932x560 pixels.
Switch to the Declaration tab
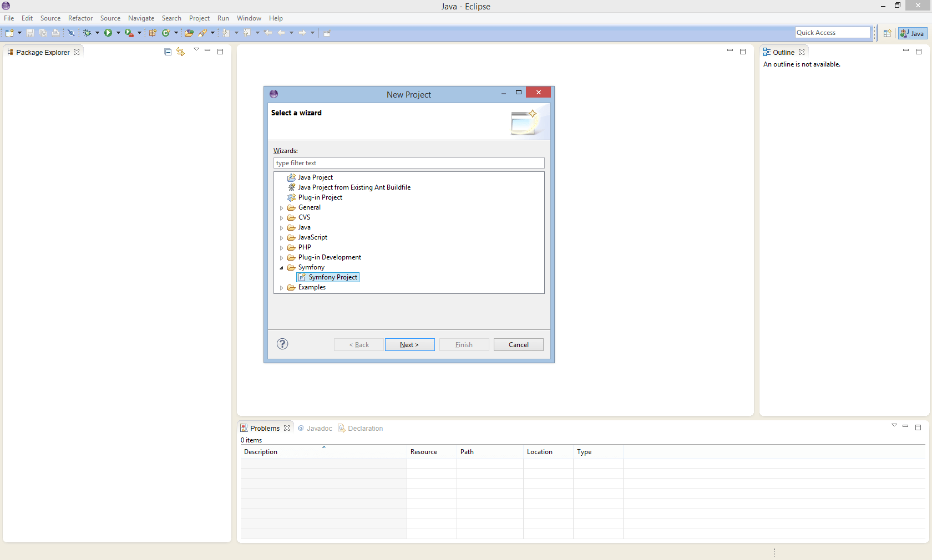(x=361, y=428)
